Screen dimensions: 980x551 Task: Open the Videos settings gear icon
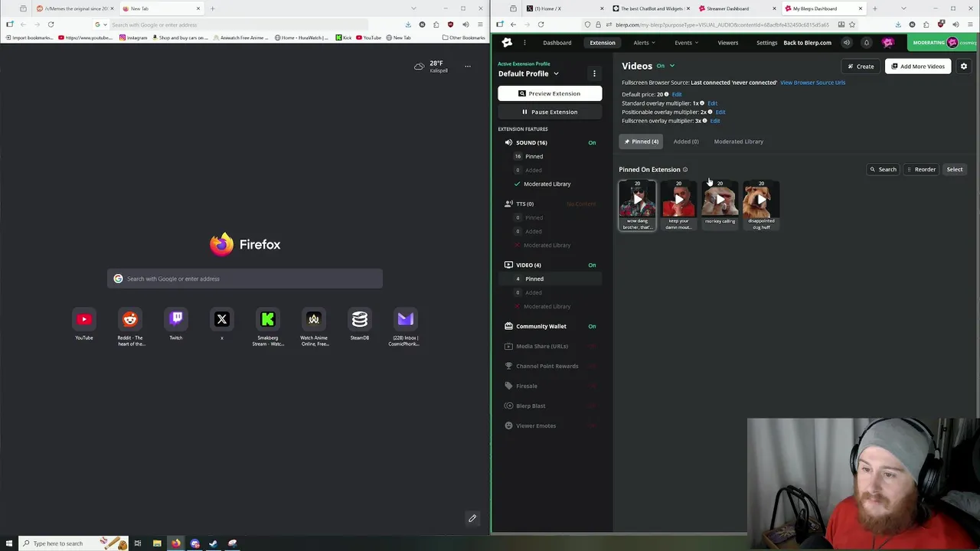tap(964, 67)
